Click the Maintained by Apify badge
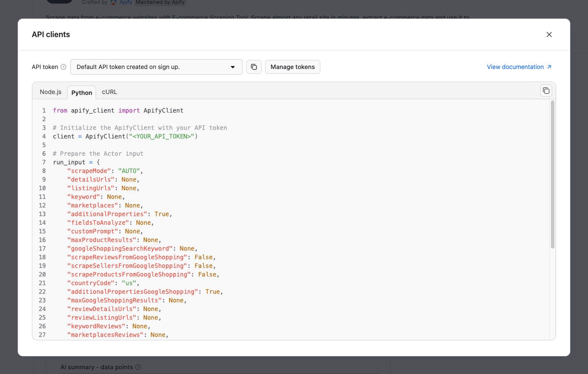Screen dimensions: 588x374 click(160, 2)
